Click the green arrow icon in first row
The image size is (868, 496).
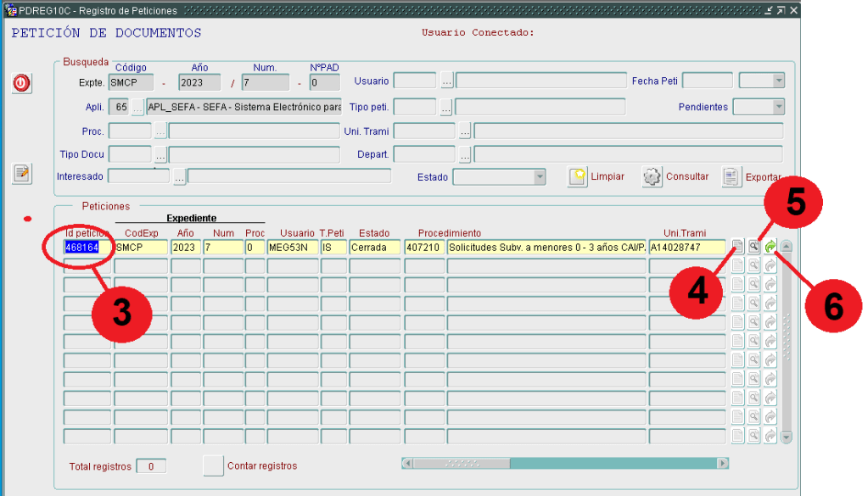[770, 248]
